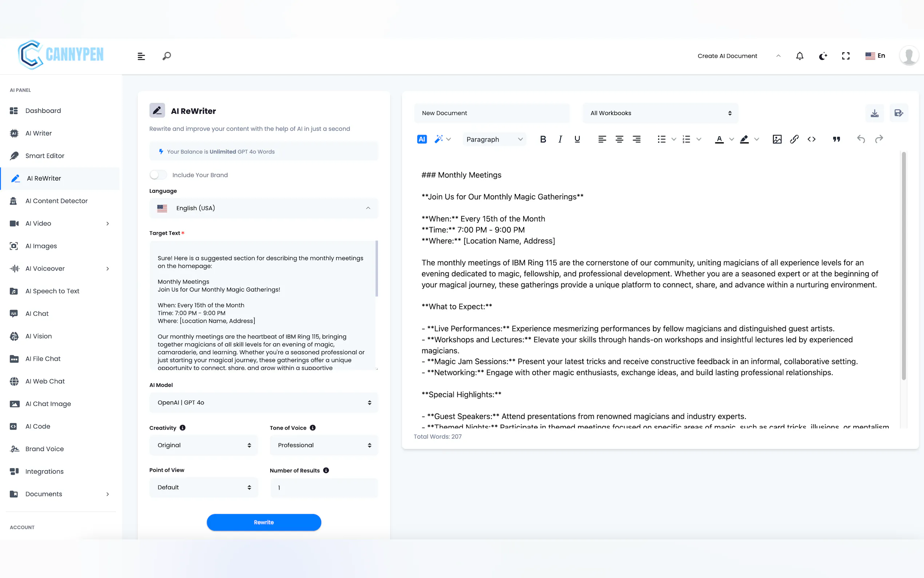Toggle dark mode with the moon icon
The image size is (924, 578).
pos(823,56)
